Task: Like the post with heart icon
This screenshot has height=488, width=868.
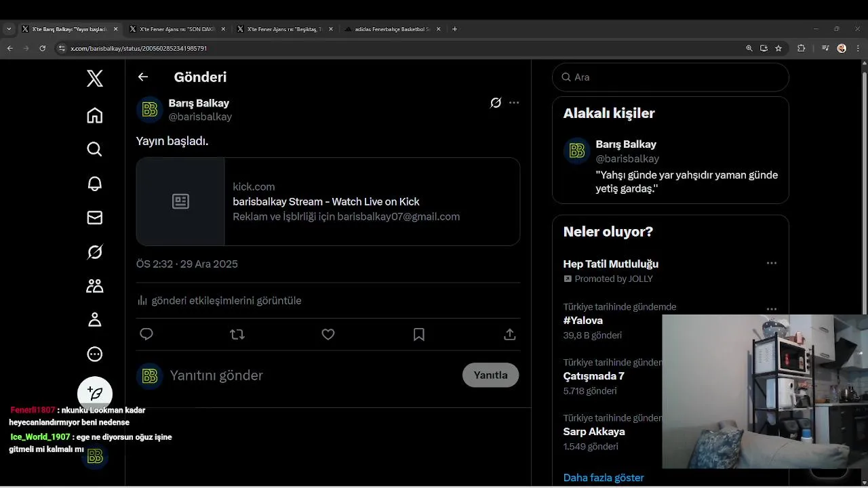Action: tap(328, 334)
